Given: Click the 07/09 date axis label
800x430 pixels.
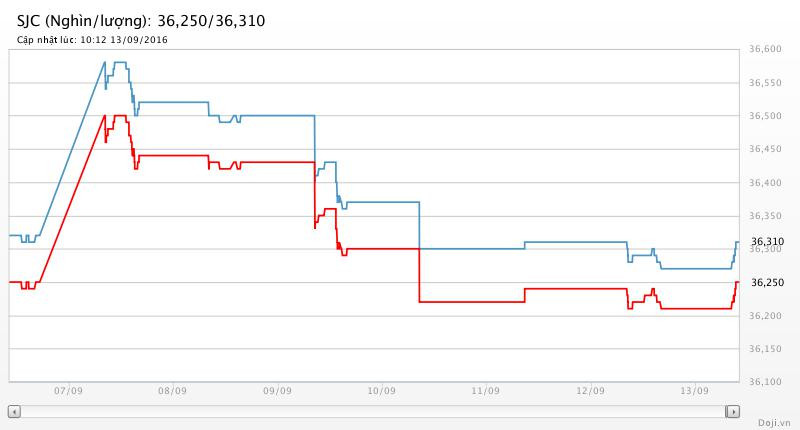Looking at the screenshot, I should pos(69,391).
